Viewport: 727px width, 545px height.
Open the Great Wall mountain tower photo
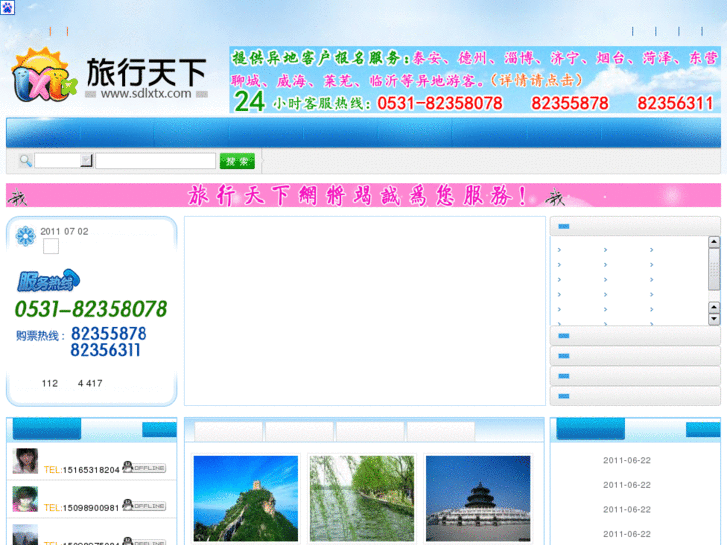click(x=246, y=499)
